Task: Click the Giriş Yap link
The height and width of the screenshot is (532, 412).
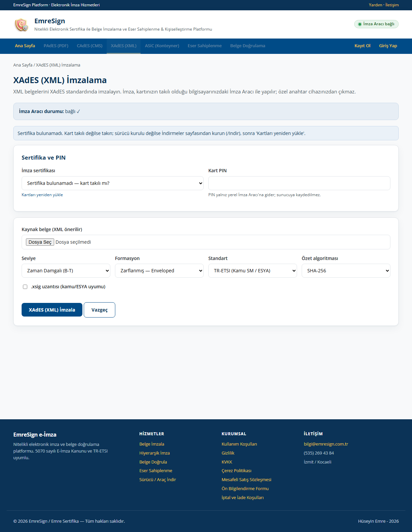Action: (x=388, y=46)
